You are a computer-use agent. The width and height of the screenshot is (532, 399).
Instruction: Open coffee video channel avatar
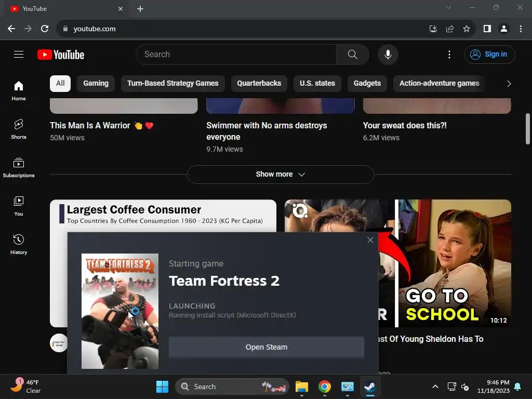58,343
